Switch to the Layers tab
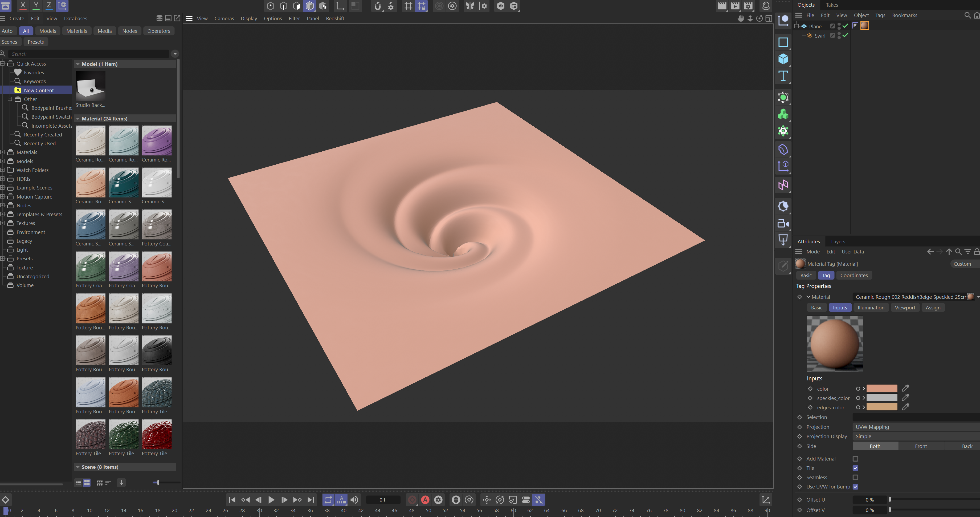This screenshot has height=517, width=980. point(838,241)
